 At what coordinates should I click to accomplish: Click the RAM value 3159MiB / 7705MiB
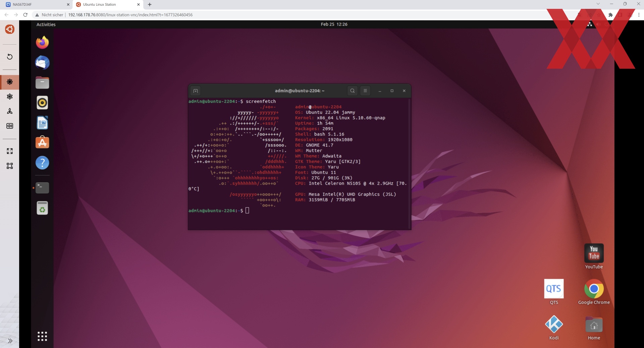click(332, 200)
